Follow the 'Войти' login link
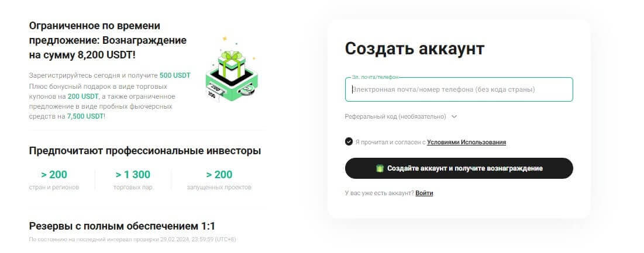 [x=424, y=193]
